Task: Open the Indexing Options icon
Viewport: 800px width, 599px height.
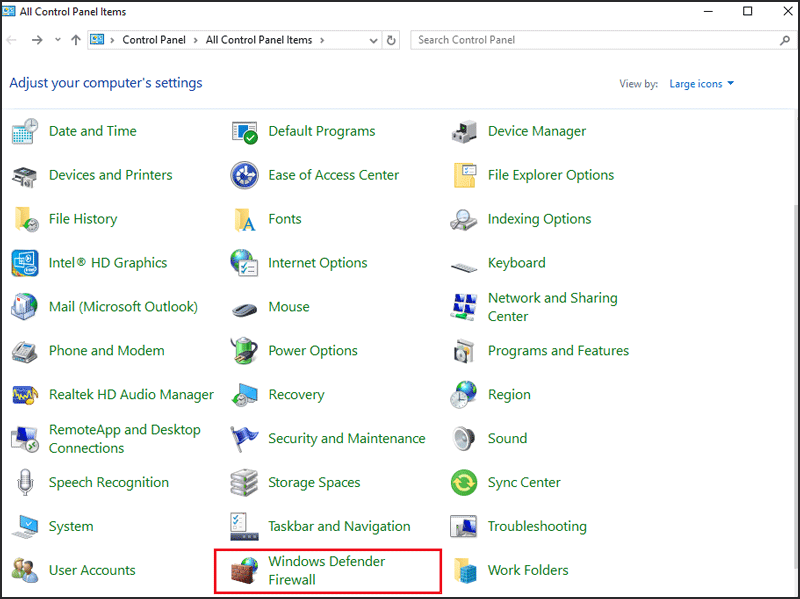Action: pos(464,219)
